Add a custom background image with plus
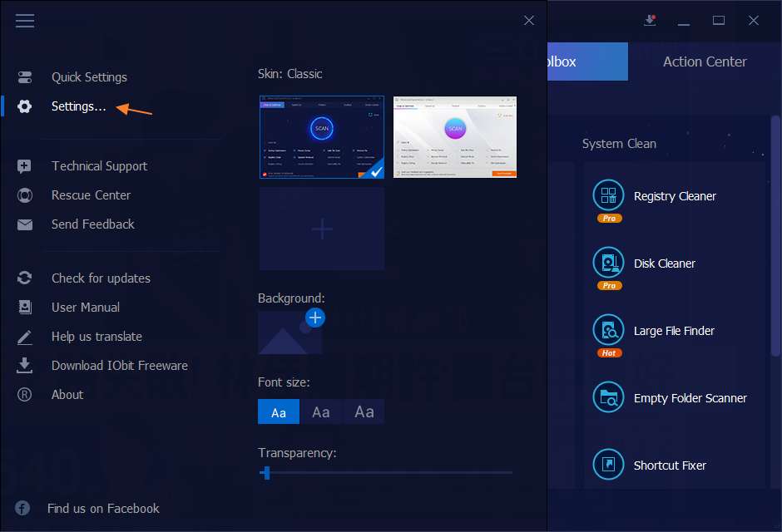 point(315,318)
